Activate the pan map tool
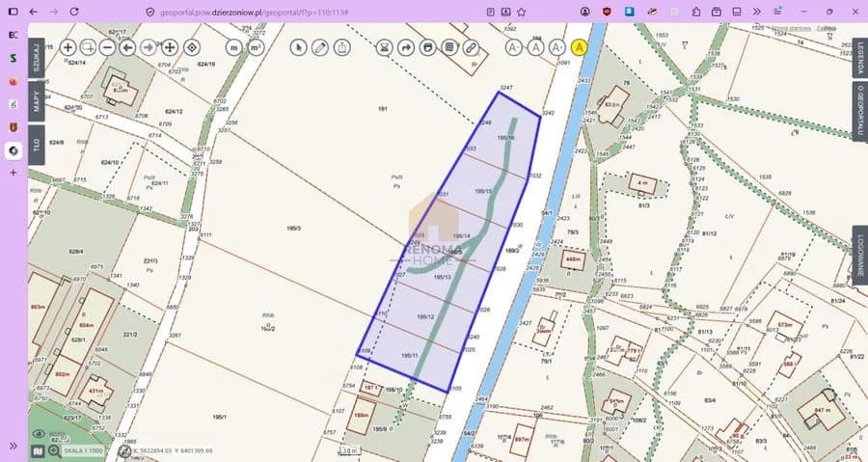Screen dimensions: 868x462 click(170, 47)
